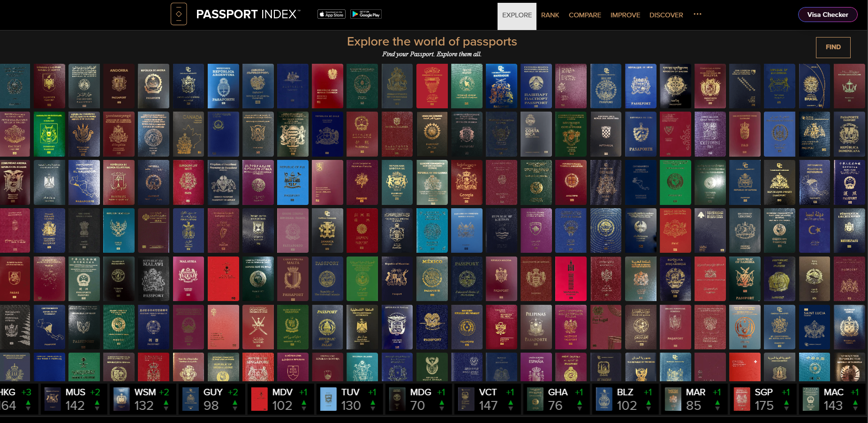The width and height of the screenshot is (868, 423).
Task: Select the Andorra passport cover
Action: [x=119, y=86]
